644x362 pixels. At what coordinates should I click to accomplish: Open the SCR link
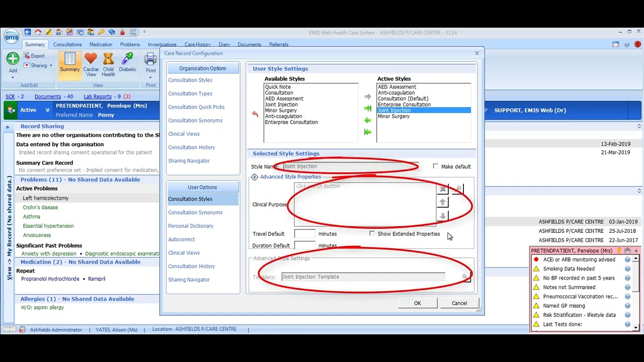tap(10, 97)
